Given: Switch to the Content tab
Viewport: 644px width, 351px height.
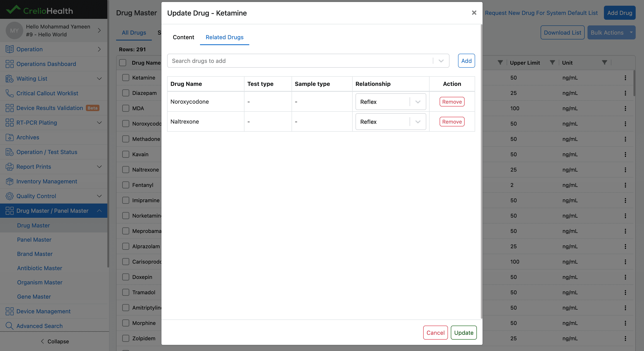Looking at the screenshot, I should 183,37.
